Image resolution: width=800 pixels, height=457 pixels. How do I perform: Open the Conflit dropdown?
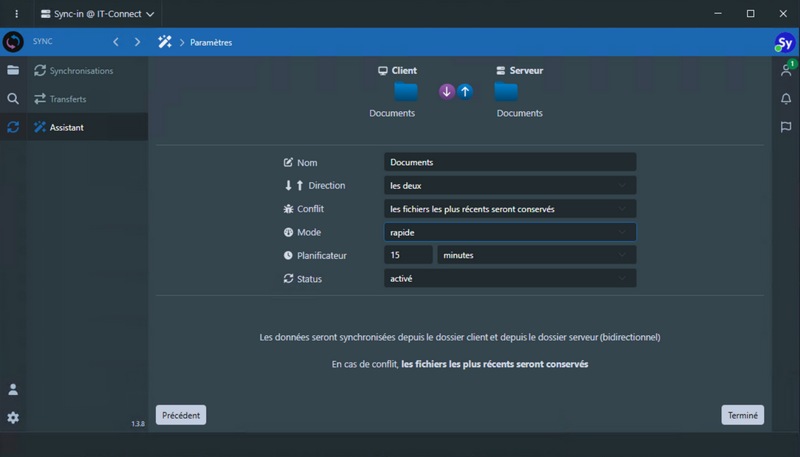510,209
